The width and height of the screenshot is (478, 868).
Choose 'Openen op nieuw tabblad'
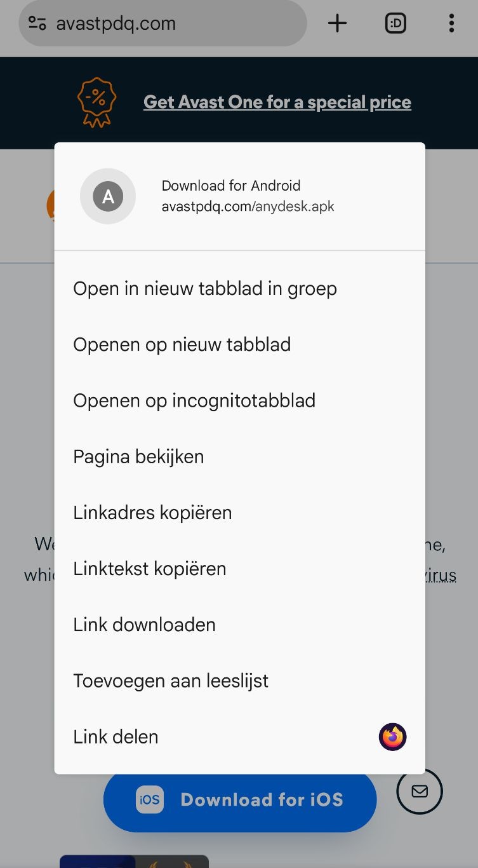point(240,344)
